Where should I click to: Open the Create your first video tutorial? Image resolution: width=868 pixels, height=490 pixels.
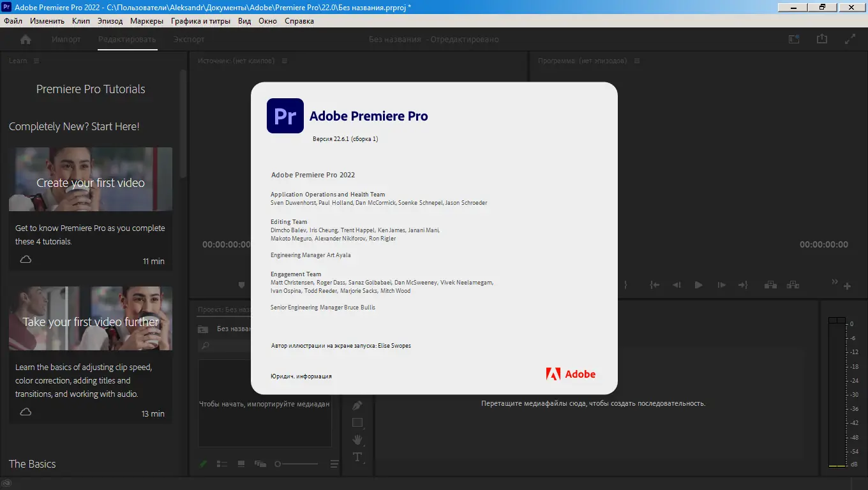pyautogui.click(x=91, y=208)
